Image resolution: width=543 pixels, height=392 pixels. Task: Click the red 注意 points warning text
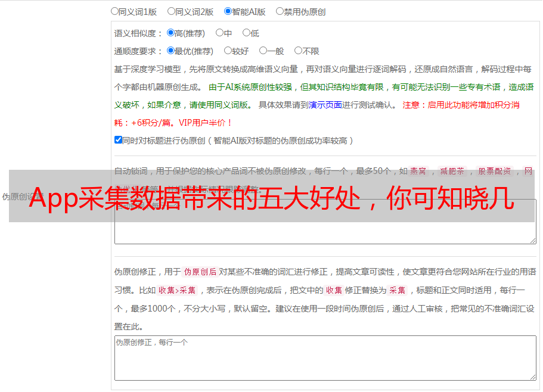[x=317, y=114]
